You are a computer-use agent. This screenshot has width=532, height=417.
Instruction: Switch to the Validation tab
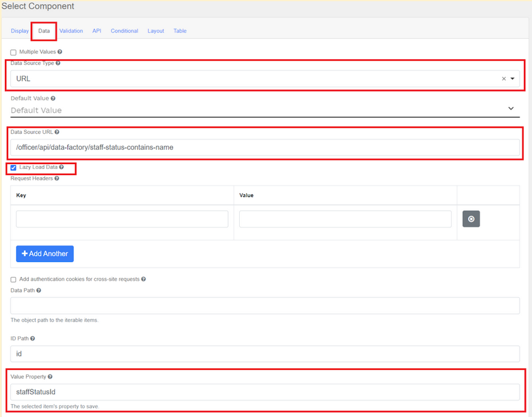tap(71, 31)
